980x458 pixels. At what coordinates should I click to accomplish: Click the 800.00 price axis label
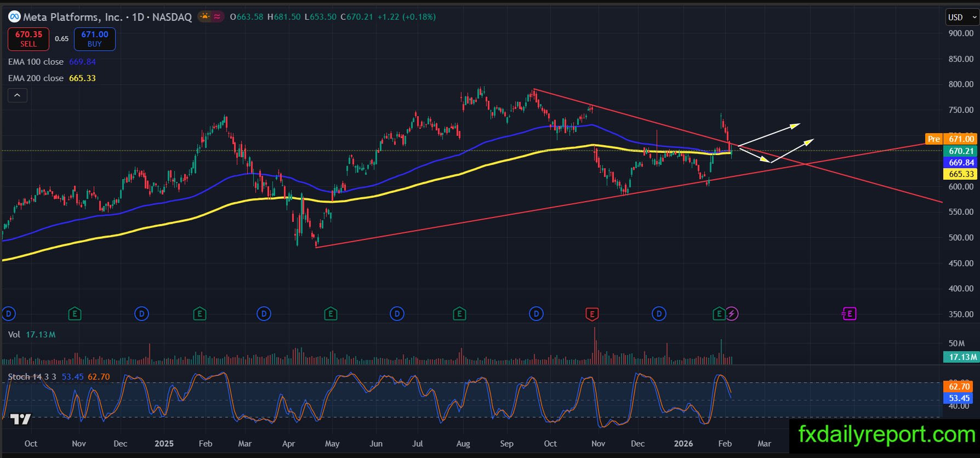(x=961, y=84)
